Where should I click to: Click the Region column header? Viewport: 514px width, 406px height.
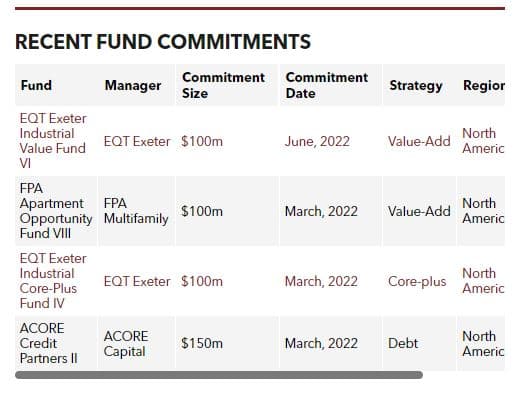coord(484,85)
